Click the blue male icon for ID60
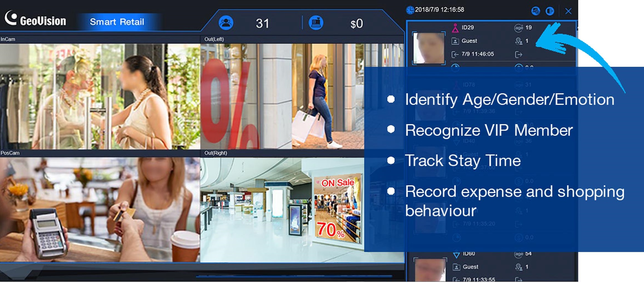Image resolution: width=644 pixels, height=283 pixels. [x=456, y=255]
